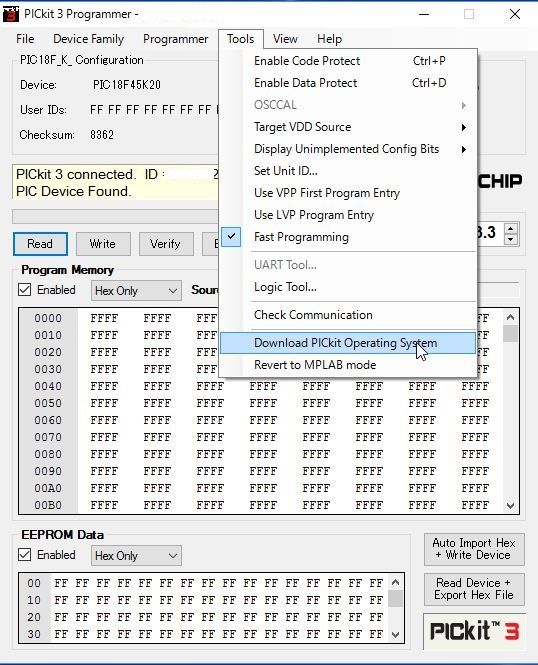Click first FF cell in EEPROM row 00
This screenshot has width=538, height=665.
point(61,583)
